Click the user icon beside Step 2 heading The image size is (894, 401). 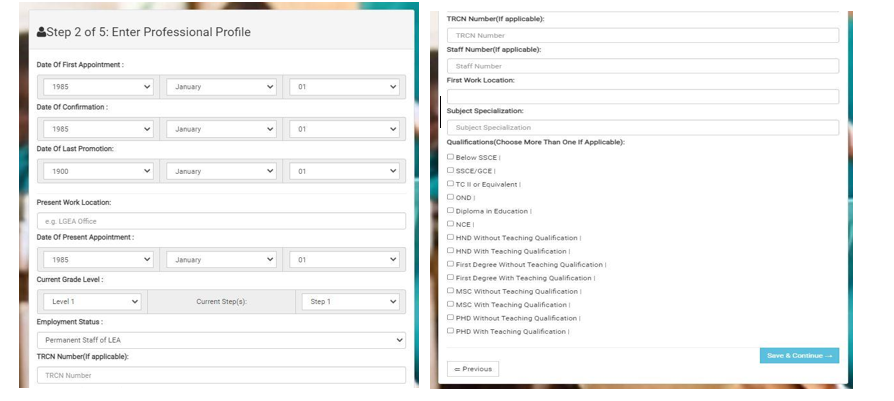click(x=41, y=33)
